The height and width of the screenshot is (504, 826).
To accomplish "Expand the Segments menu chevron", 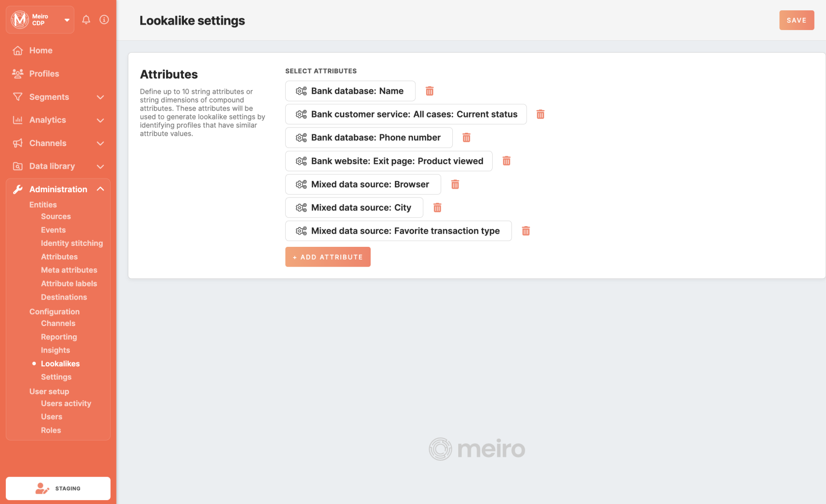I will 100,97.
